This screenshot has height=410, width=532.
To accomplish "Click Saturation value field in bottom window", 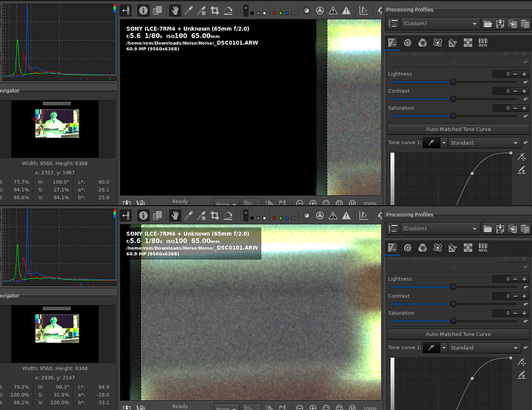I will (x=502, y=313).
